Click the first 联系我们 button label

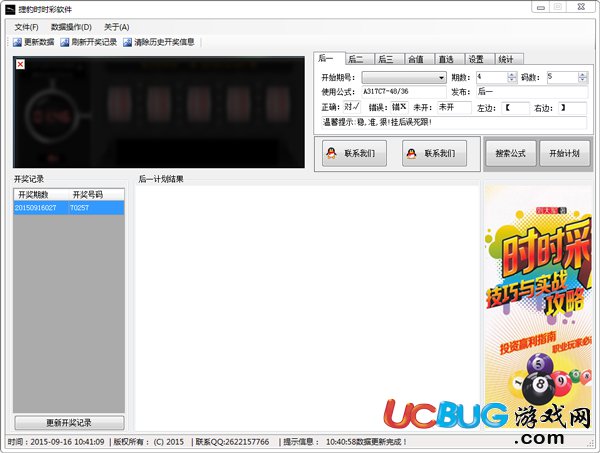click(360, 153)
